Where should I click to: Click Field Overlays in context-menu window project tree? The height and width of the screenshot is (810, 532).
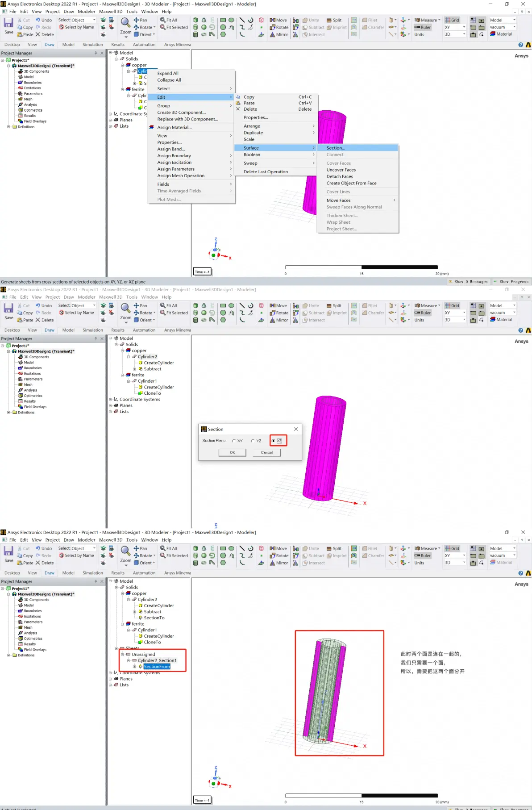coord(35,121)
